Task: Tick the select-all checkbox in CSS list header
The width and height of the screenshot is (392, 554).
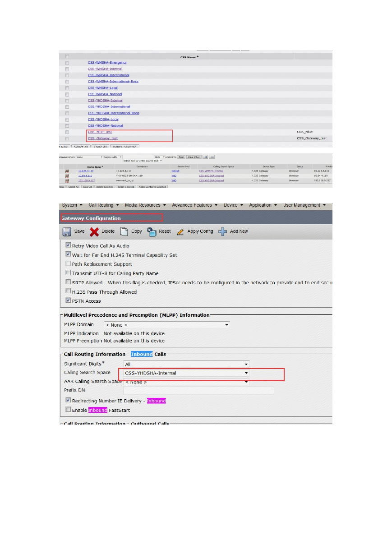Action: (x=67, y=56)
